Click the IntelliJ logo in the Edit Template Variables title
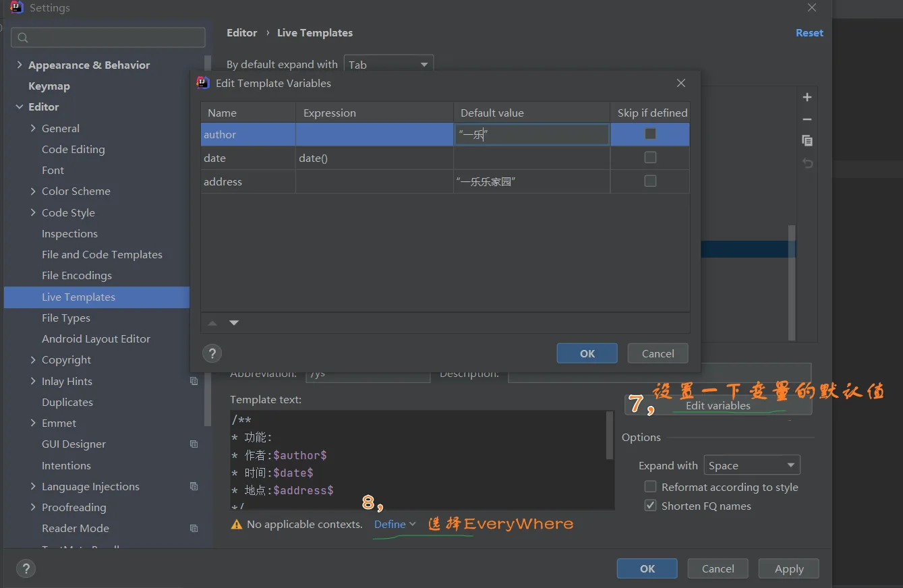 [202, 83]
